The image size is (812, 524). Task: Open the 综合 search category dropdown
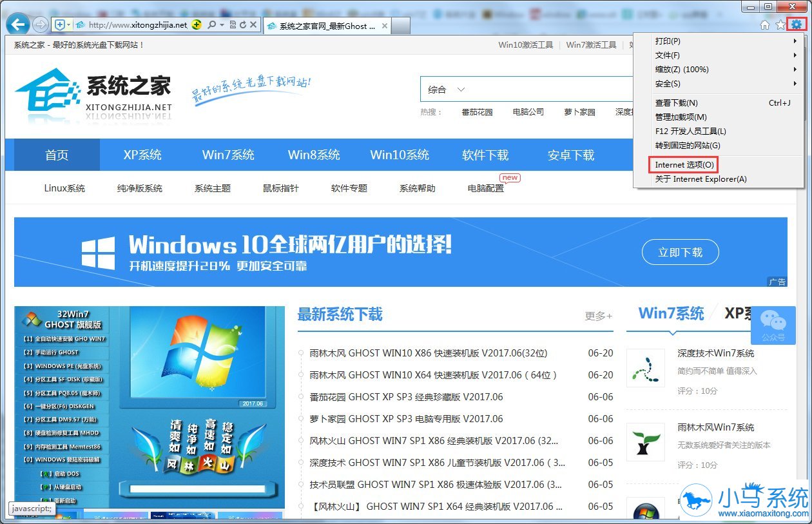coord(447,90)
